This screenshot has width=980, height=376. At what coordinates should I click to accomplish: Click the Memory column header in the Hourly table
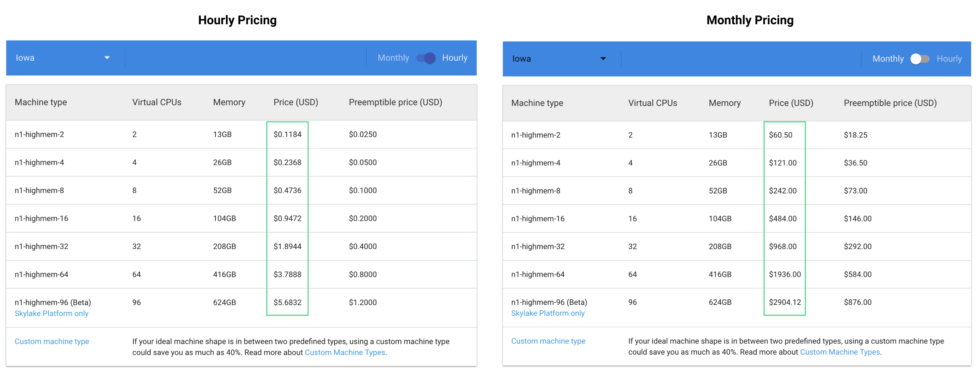(229, 103)
